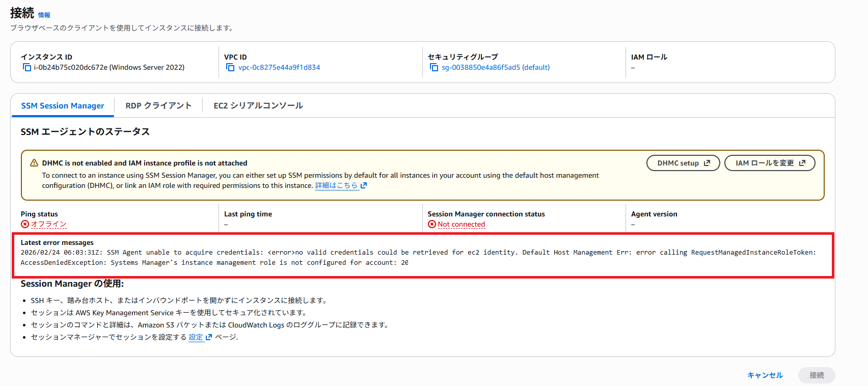Click the red offline status icon under Ping status
Image resolution: width=868 pixels, height=386 pixels.
tap(25, 224)
